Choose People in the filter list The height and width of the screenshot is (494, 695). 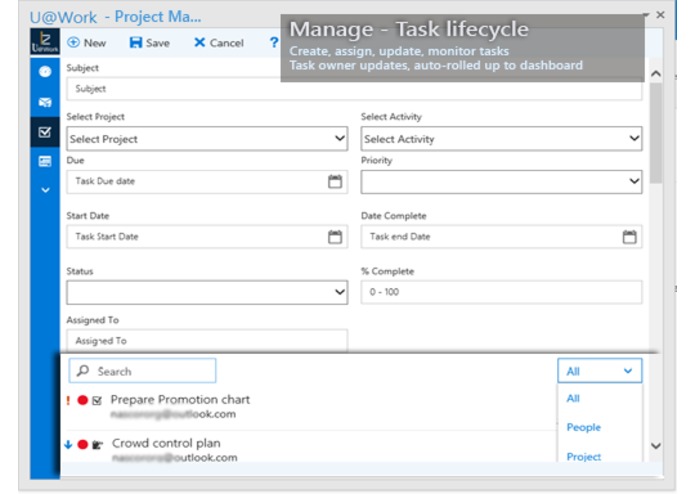point(583,428)
